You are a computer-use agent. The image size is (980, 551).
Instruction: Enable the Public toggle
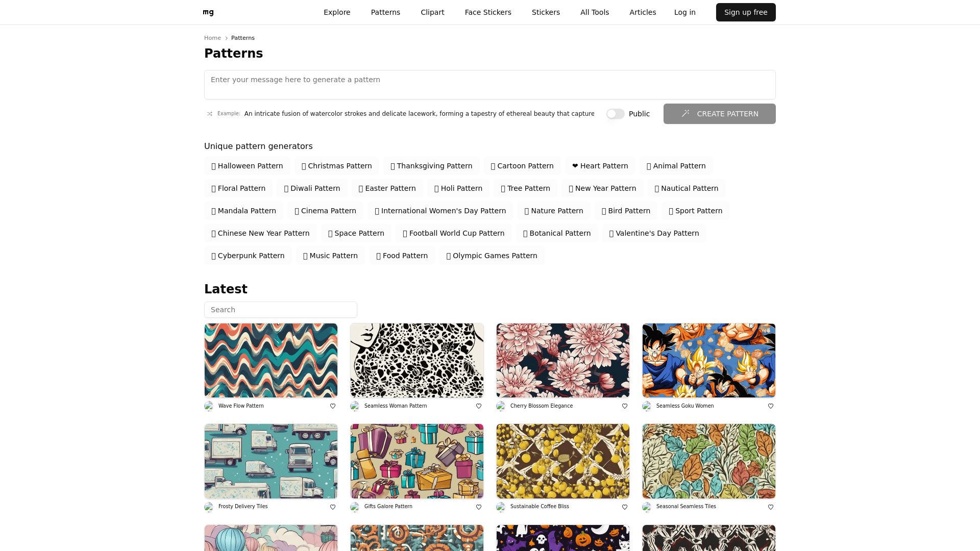[616, 114]
